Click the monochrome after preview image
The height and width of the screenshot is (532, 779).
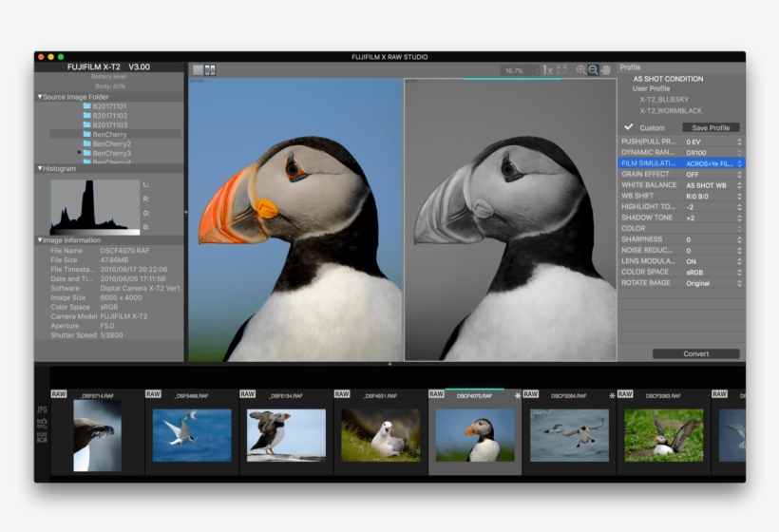point(511,219)
